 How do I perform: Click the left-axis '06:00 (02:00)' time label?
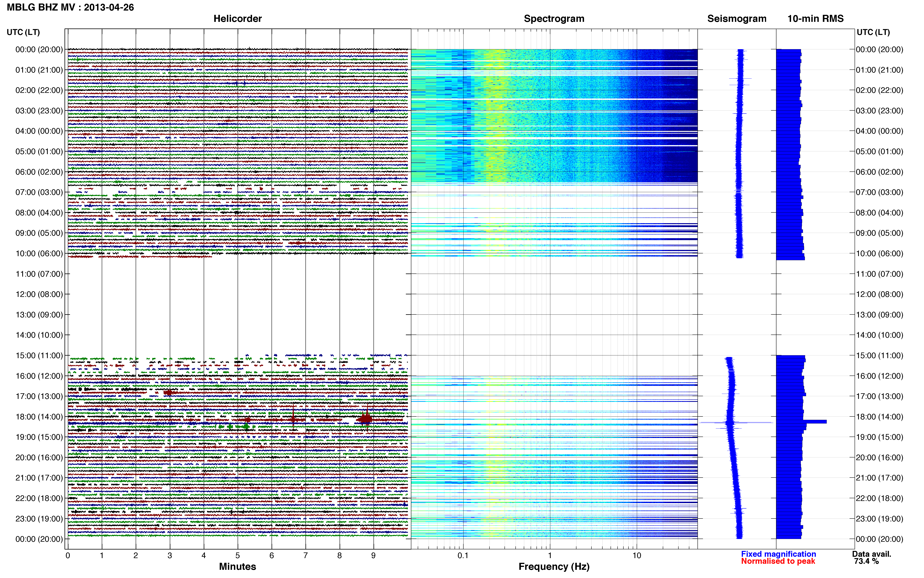[x=39, y=172]
